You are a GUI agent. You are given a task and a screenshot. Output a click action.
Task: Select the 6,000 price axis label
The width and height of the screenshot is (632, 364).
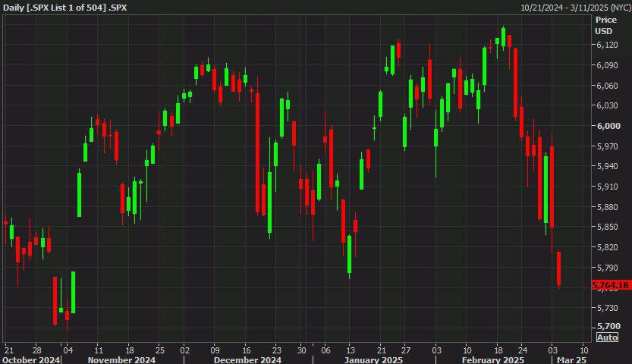pos(608,126)
